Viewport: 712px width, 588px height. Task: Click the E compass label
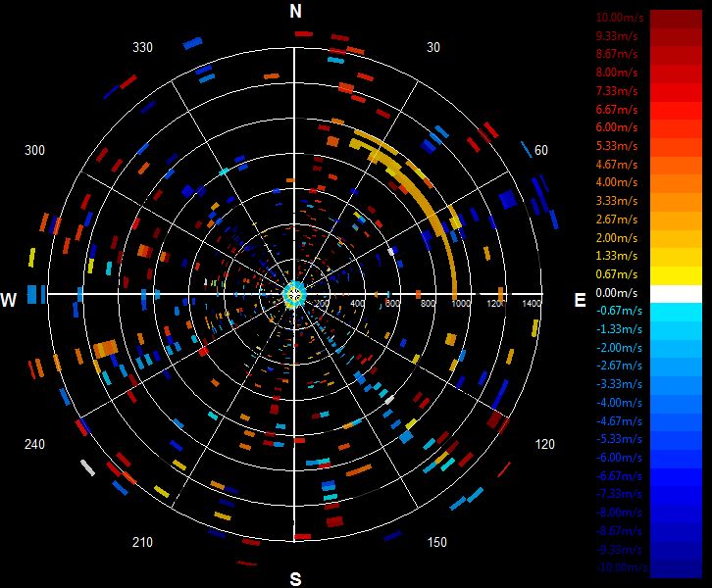coord(580,300)
